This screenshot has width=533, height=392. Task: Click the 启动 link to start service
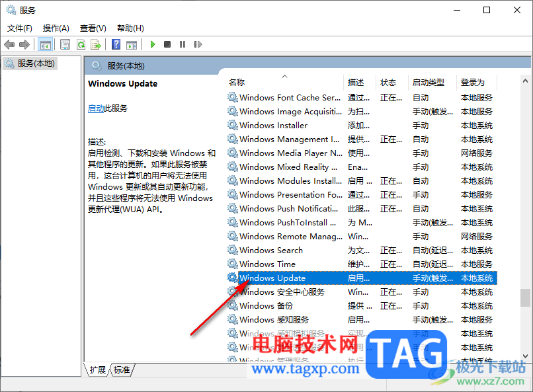tap(96, 108)
